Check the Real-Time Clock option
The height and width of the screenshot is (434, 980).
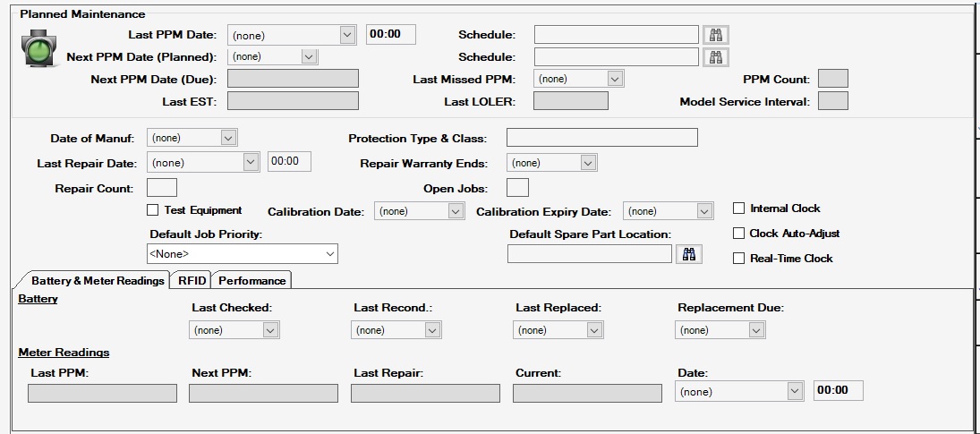(x=738, y=259)
